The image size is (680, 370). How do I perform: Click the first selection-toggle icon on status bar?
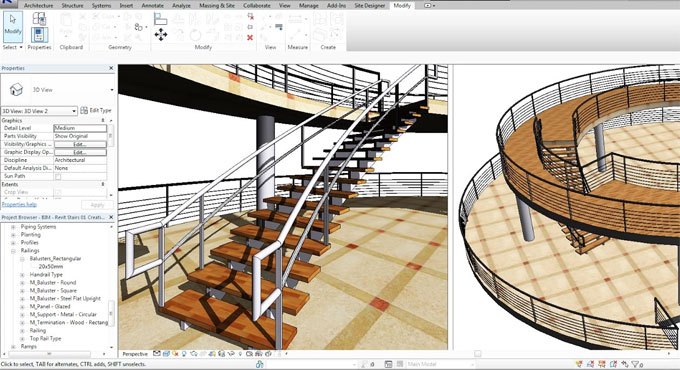[579, 364]
